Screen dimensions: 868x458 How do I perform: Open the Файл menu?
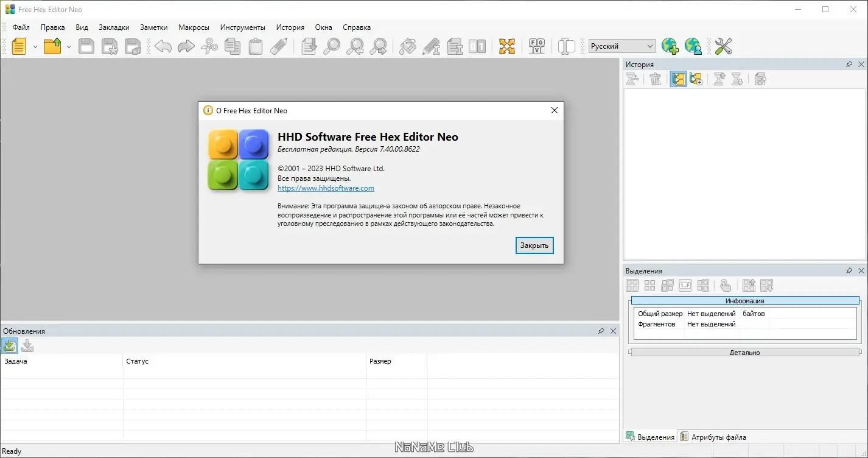pyautogui.click(x=21, y=27)
